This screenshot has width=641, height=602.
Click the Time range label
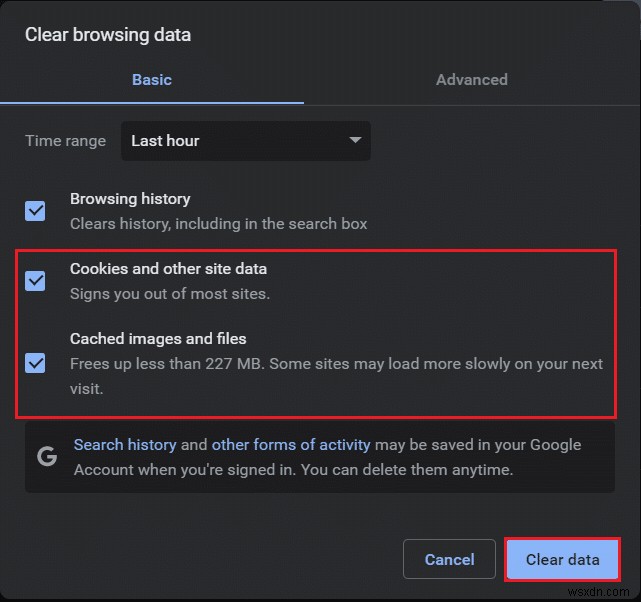point(65,141)
